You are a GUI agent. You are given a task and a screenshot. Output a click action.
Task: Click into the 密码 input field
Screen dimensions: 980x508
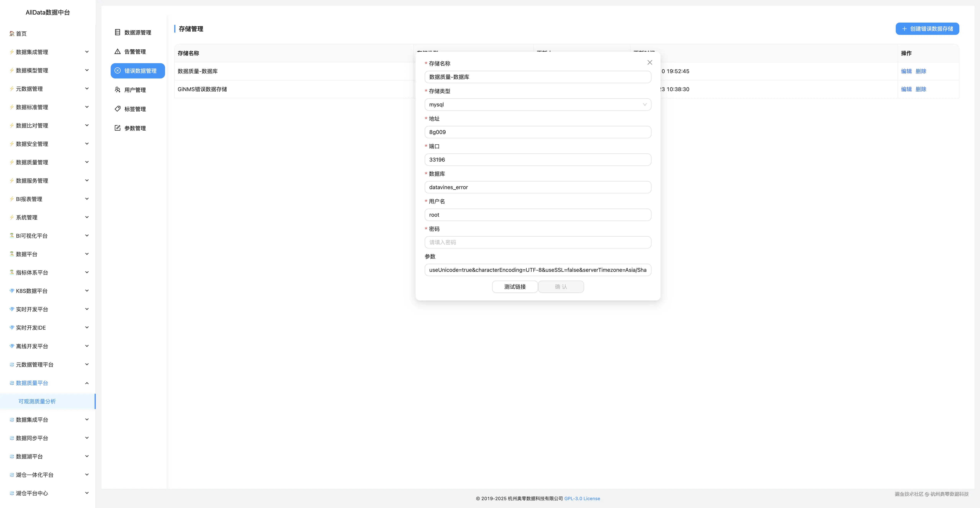click(537, 242)
